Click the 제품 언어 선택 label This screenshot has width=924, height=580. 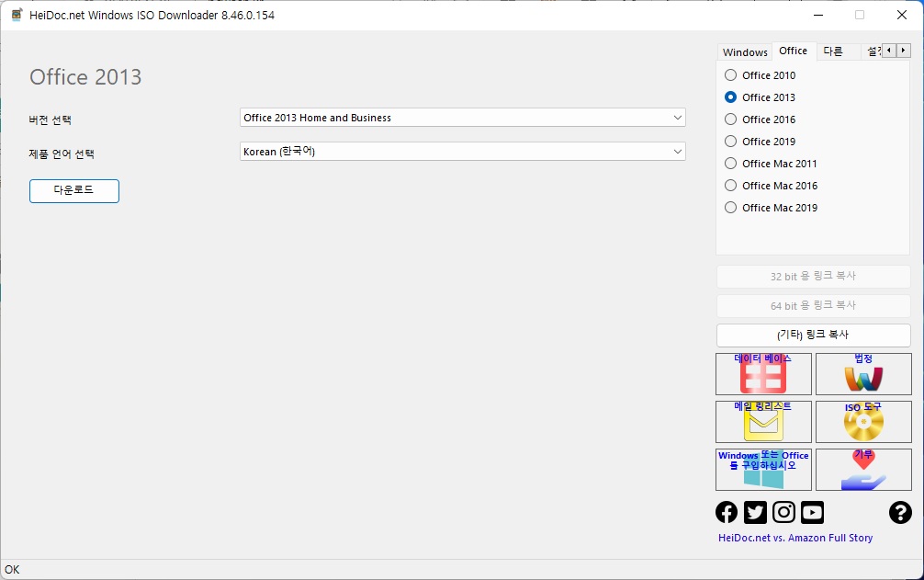point(62,154)
